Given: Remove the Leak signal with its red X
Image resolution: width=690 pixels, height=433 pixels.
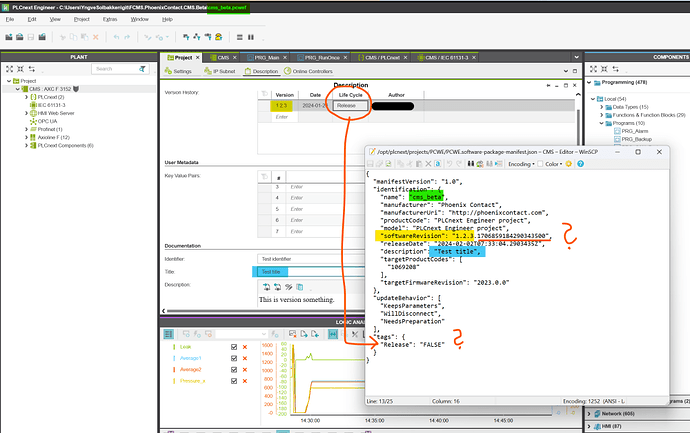Looking at the screenshot, I should [x=244, y=347].
